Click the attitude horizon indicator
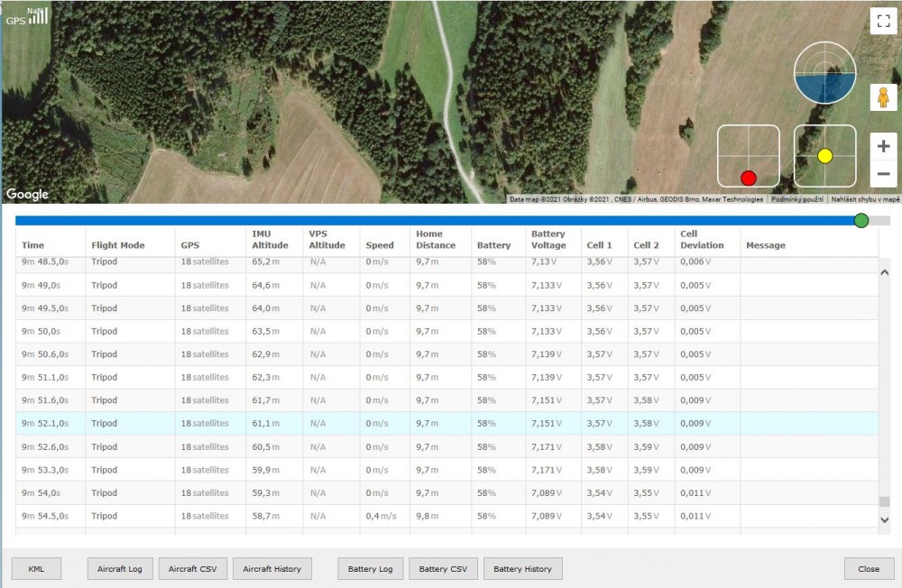The width and height of the screenshot is (902, 588). (x=824, y=73)
